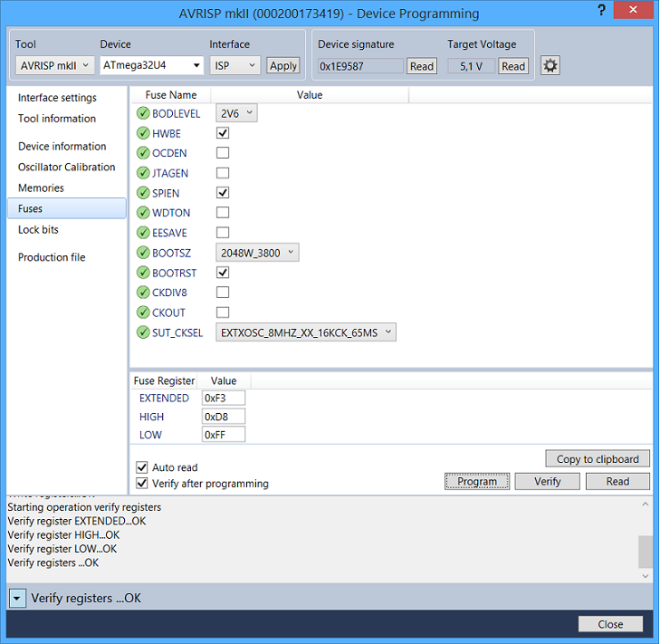Click the LOW fuse register value field

(224, 435)
